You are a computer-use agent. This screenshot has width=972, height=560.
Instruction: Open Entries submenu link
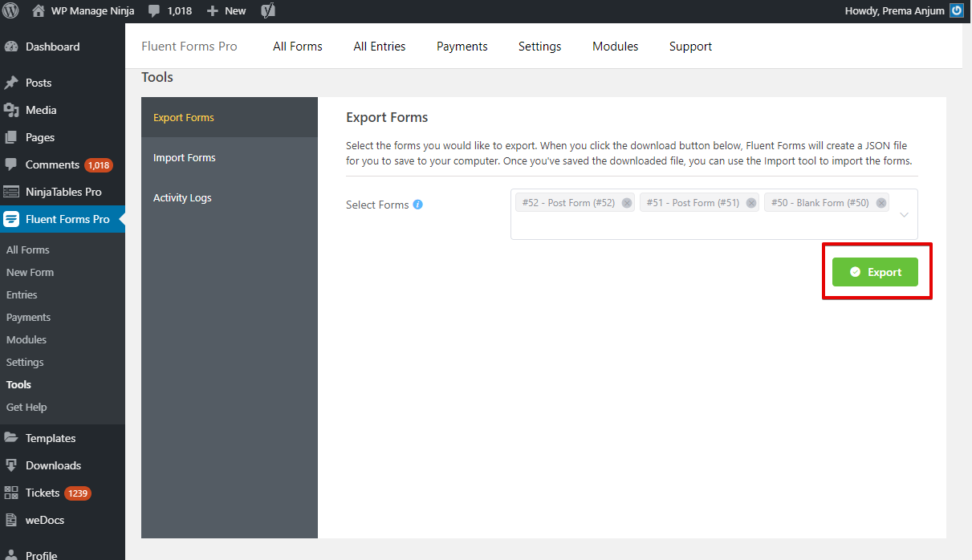coord(22,294)
